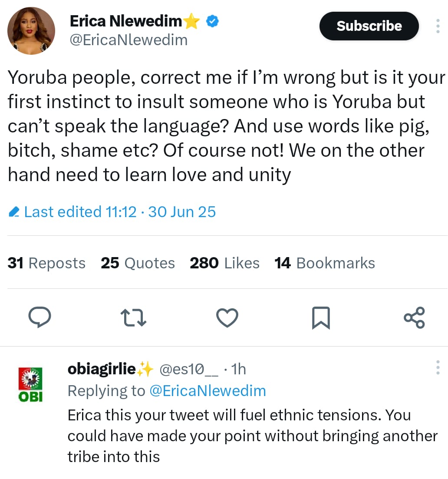Open the obiagirlie username in the reply
The width and height of the screenshot is (448, 479).
point(102,369)
